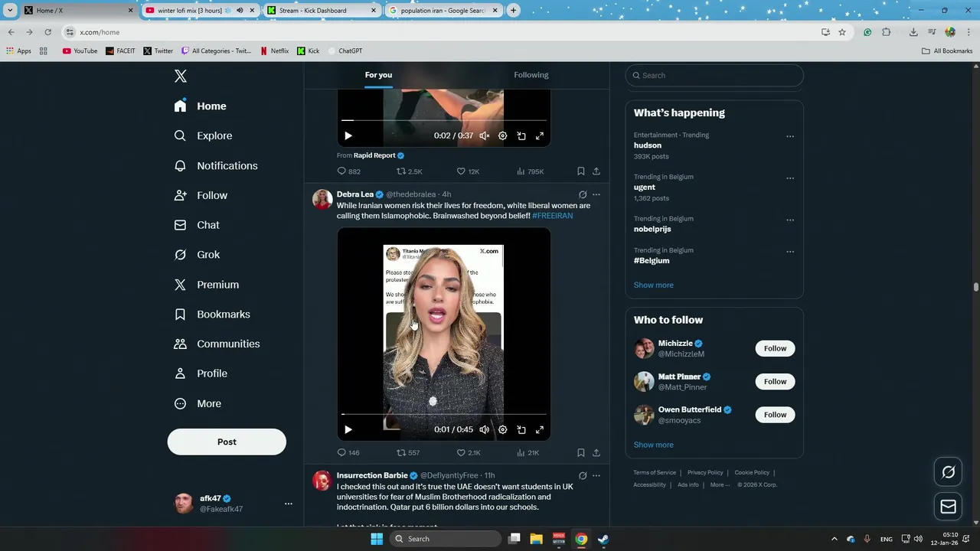Bookmark Debra Lea's post
The image size is (980, 551).
coord(580,452)
